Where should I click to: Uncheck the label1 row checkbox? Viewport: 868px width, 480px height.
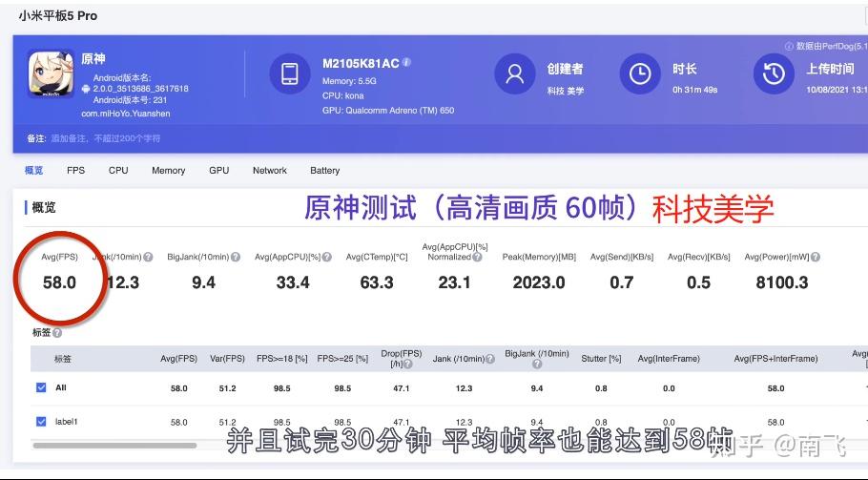(x=41, y=422)
